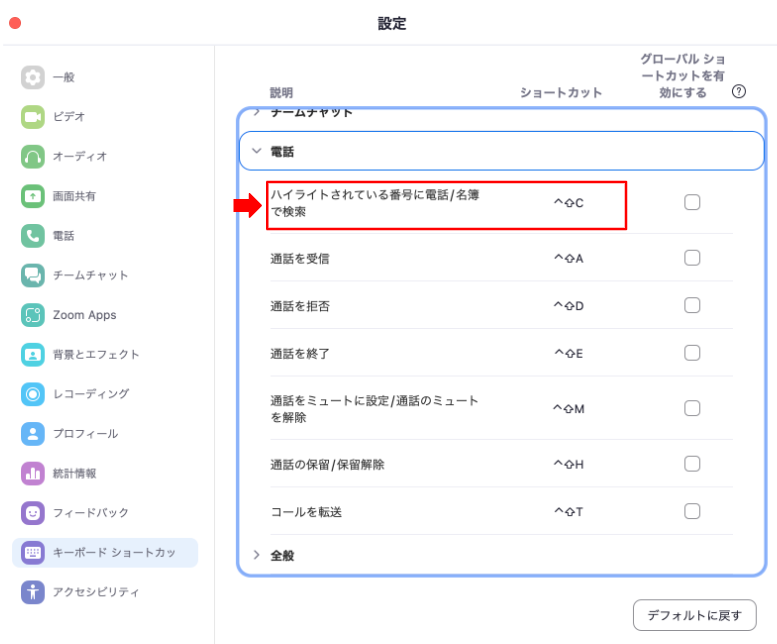Edit the ^⇧C shortcut field
This screenshot has height=644, width=777.
coord(568,203)
